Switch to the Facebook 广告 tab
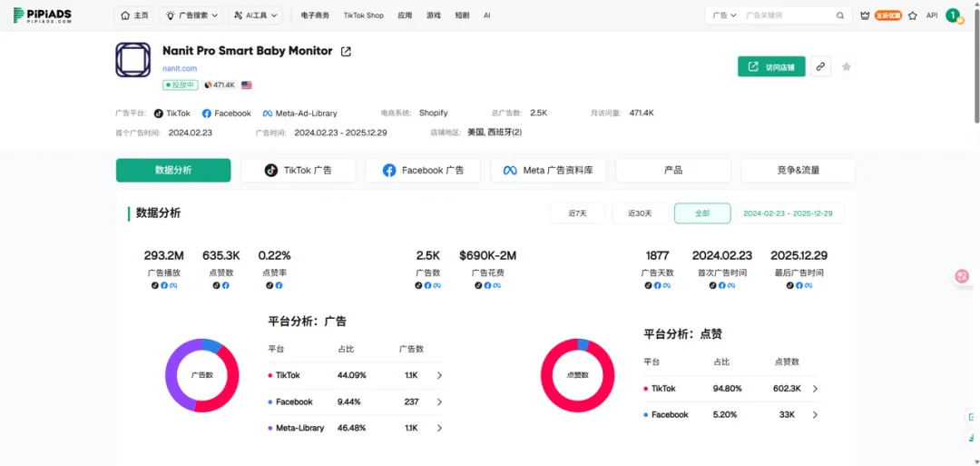This screenshot has width=980, height=466. (x=423, y=170)
